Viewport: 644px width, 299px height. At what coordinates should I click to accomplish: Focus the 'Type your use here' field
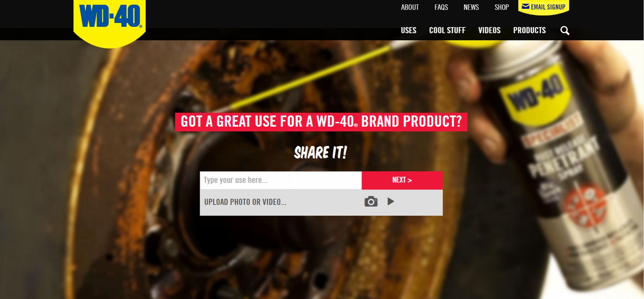(281, 180)
